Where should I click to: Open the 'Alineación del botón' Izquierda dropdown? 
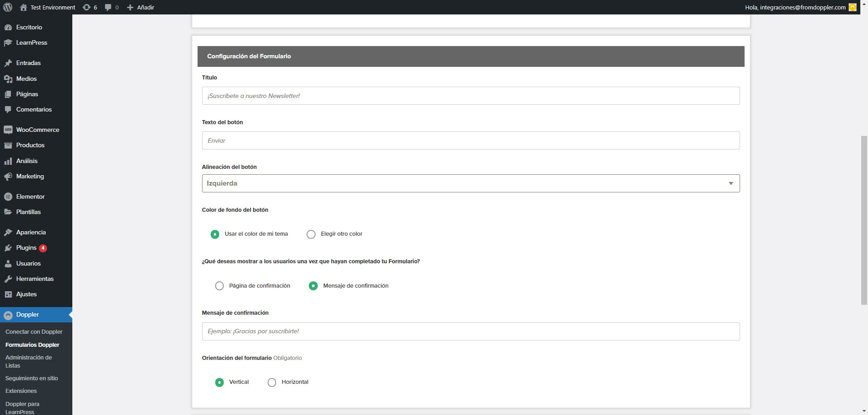[x=471, y=183]
